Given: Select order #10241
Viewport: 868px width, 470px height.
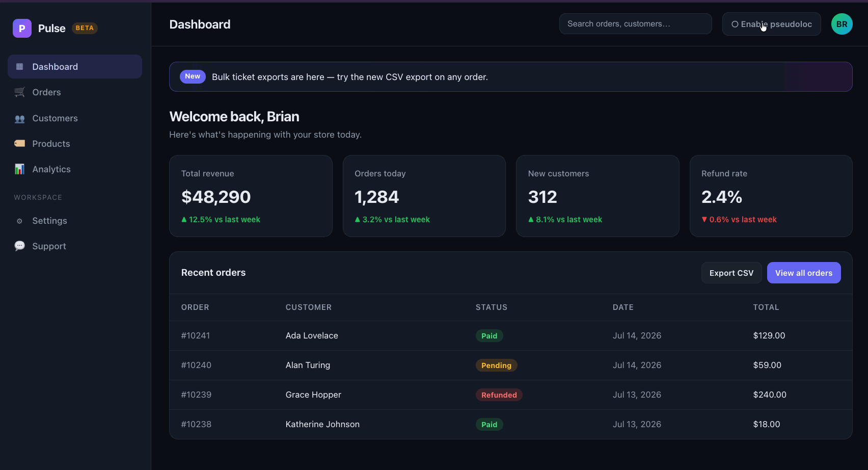Looking at the screenshot, I should 196,335.
